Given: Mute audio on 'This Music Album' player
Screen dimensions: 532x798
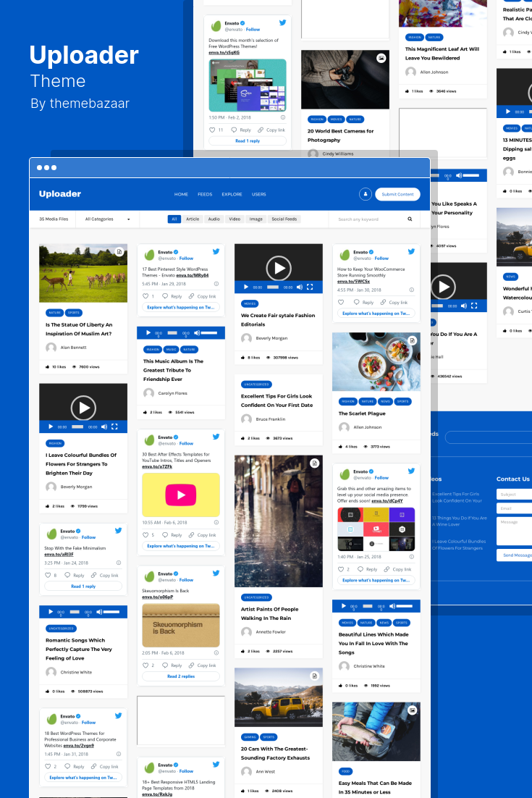Looking at the screenshot, I should 197,333.
